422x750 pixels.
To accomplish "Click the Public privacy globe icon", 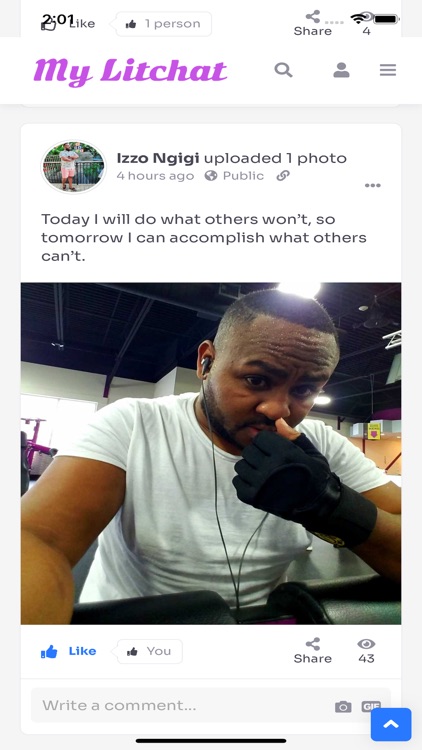I will coord(211,176).
